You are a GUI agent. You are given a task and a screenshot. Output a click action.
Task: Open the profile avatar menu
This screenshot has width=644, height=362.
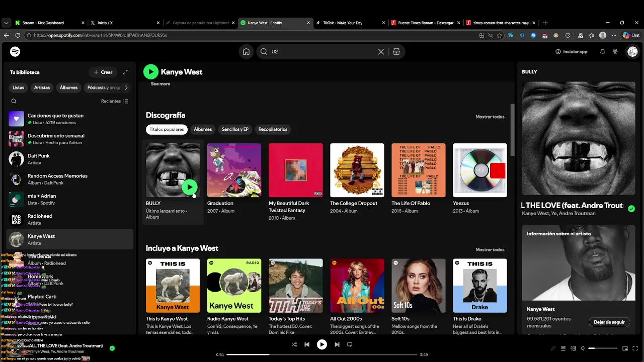pos(632,52)
